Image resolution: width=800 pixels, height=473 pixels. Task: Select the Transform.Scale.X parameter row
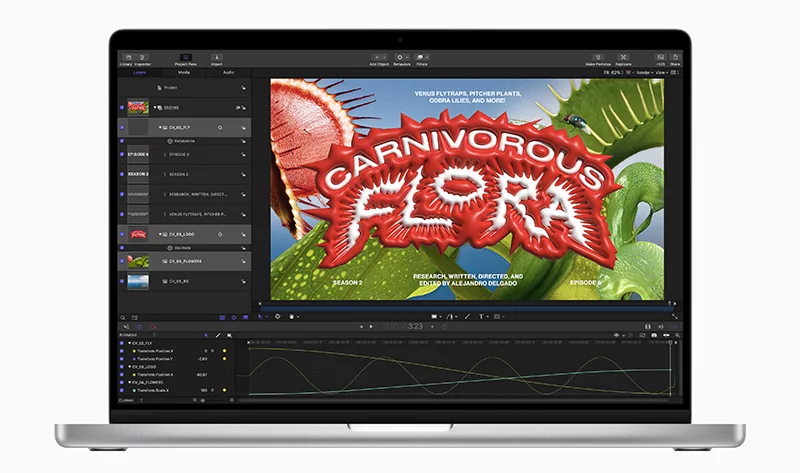tap(177, 390)
